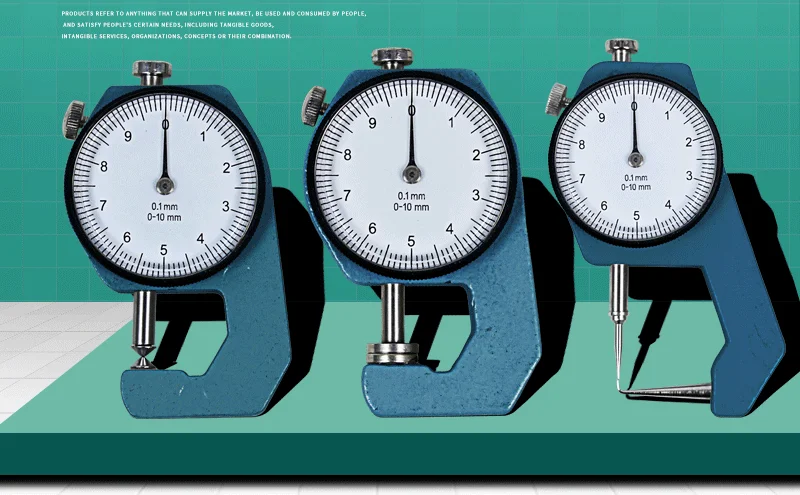Click the "0.1 mm" label on right dial
Image resolution: width=800 pixels, height=495 pixels.
point(636,176)
